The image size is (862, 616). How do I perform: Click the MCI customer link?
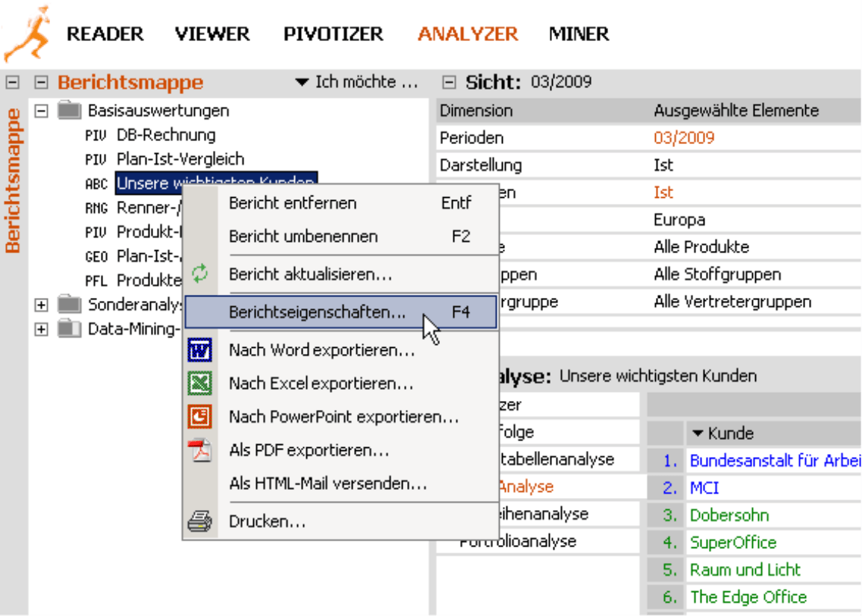click(704, 488)
